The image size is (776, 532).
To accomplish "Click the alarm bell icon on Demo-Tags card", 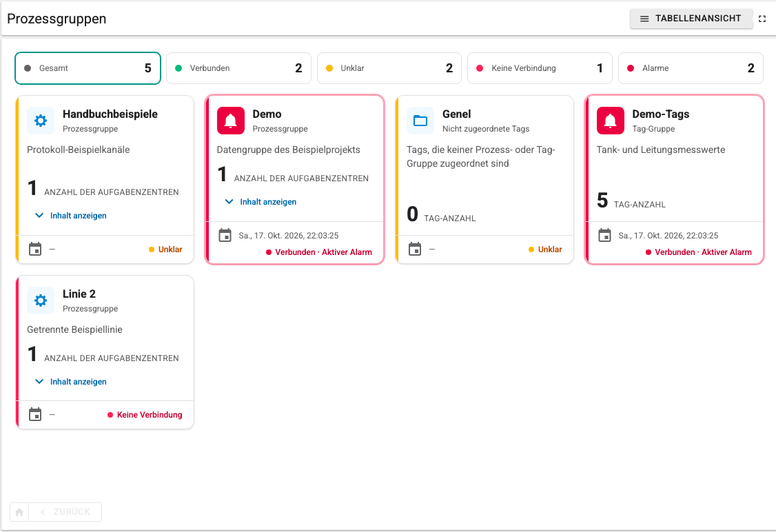I will tap(610, 121).
